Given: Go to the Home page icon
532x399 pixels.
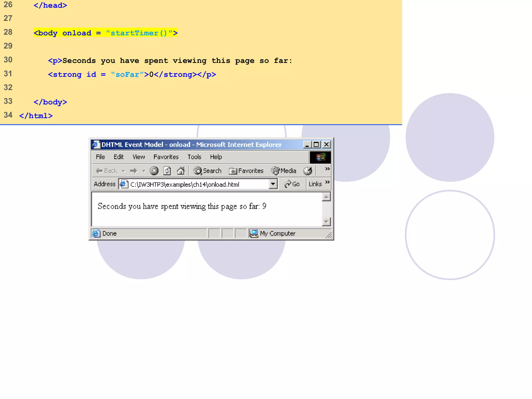Looking at the screenshot, I should (181, 171).
